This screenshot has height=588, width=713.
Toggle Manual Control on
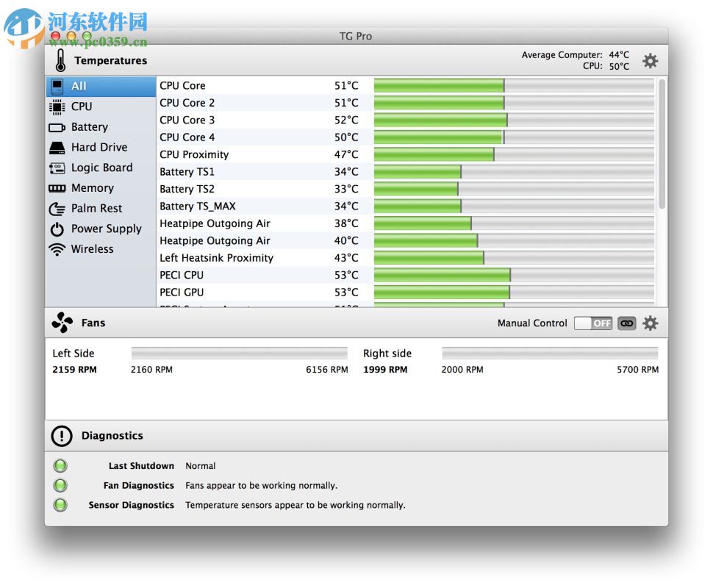click(592, 323)
